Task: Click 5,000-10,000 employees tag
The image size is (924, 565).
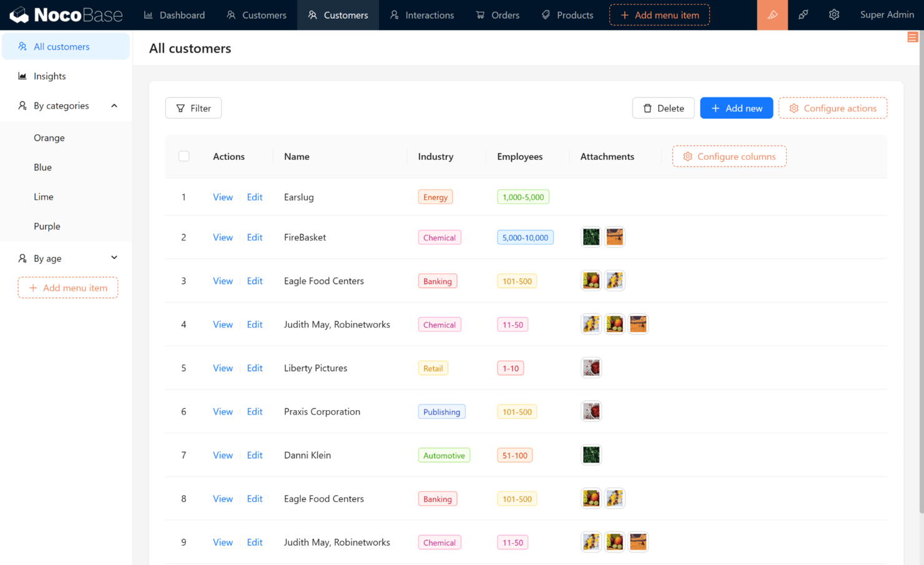Action: (x=525, y=237)
